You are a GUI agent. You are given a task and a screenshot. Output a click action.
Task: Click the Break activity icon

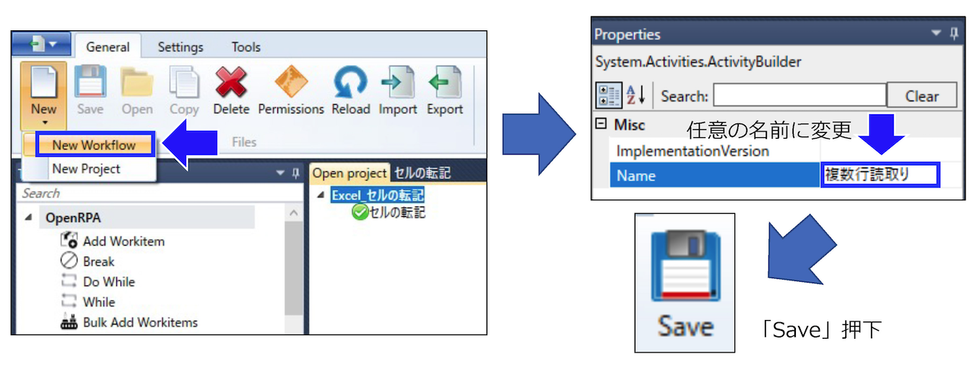tap(69, 261)
